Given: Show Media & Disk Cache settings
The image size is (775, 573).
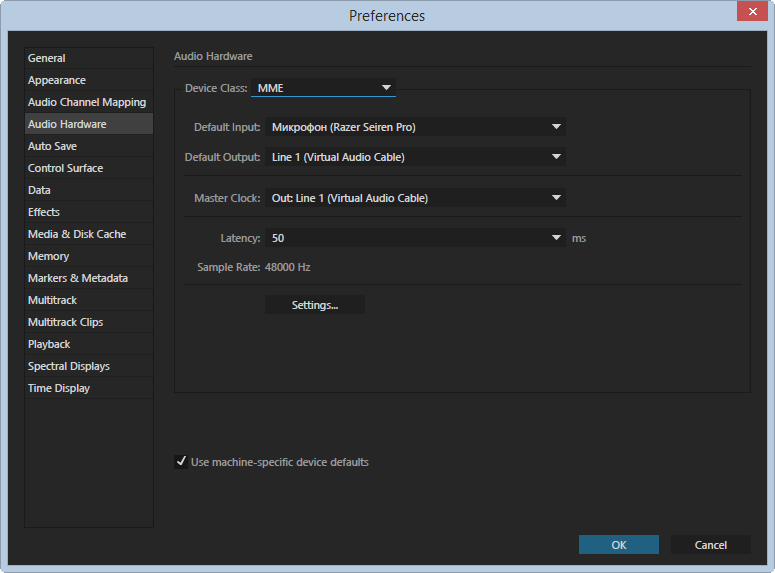Looking at the screenshot, I should pos(77,234).
